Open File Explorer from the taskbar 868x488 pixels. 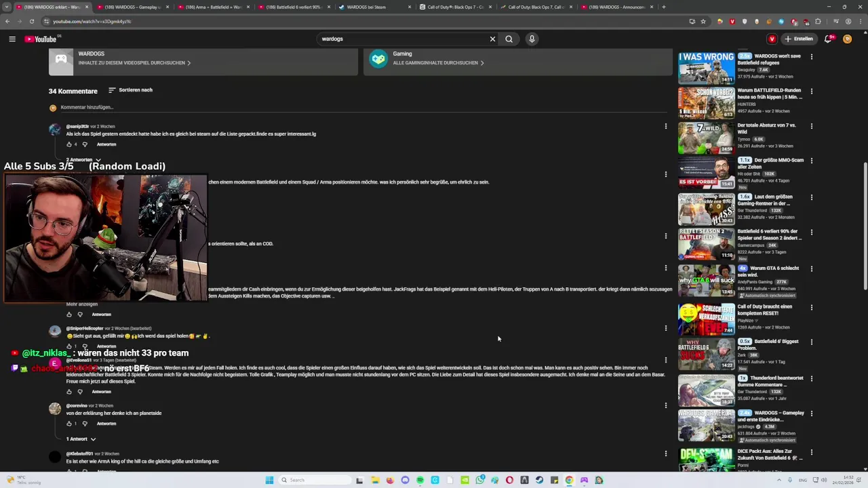tap(375, 480)
